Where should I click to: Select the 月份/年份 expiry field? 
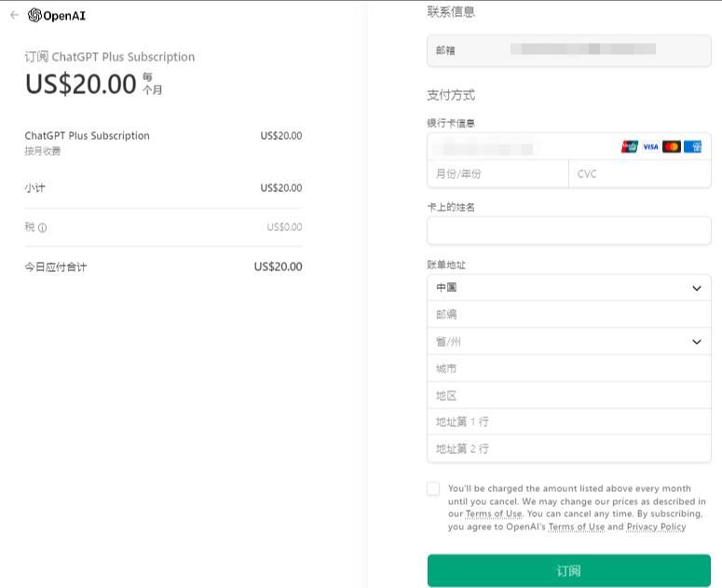pos(497,173)
